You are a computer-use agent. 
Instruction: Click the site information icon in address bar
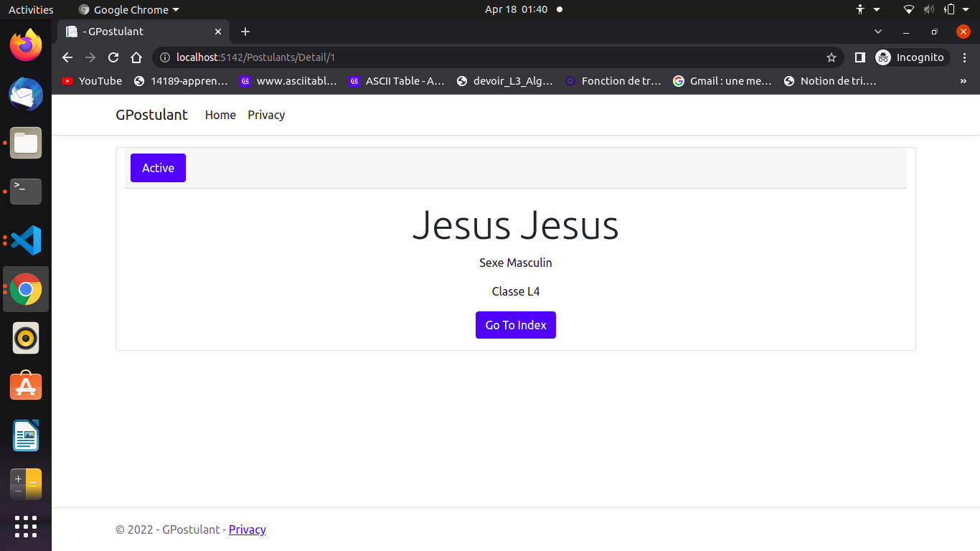pos(165,57)
